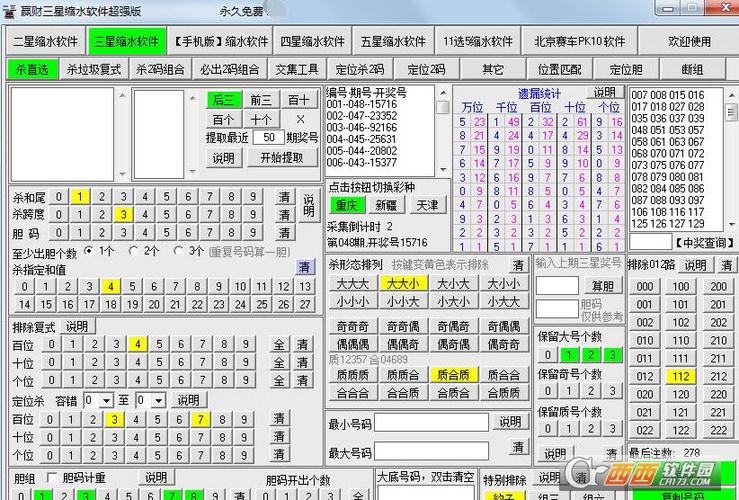Click the 说明 button beside 排除复式
Screen dimensions: 739x500
77,326
